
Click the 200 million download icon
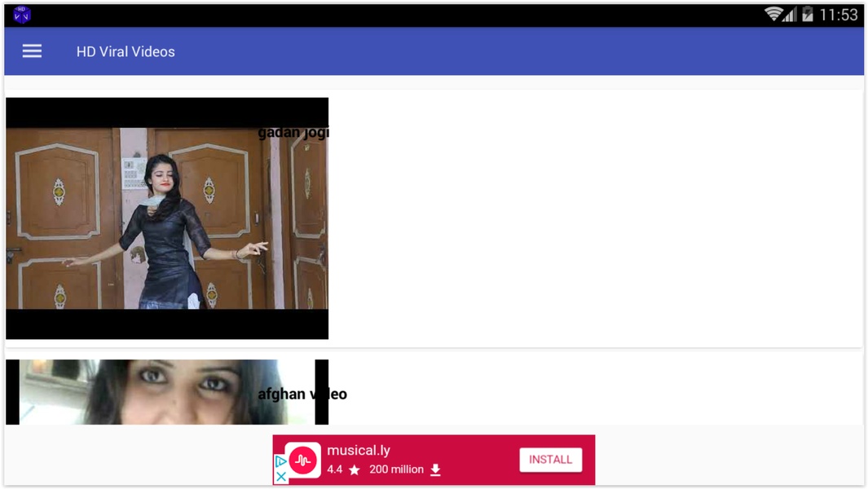coord(436,469)
